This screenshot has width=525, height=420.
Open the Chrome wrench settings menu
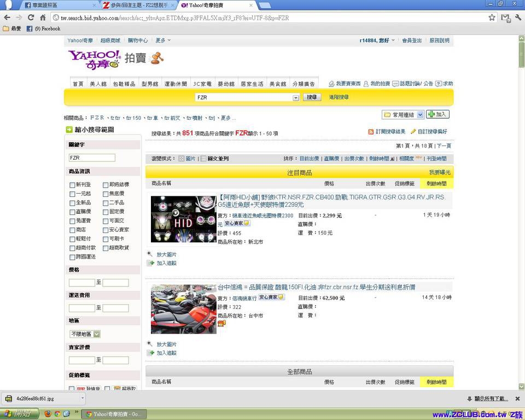click(x=518, y=17)
